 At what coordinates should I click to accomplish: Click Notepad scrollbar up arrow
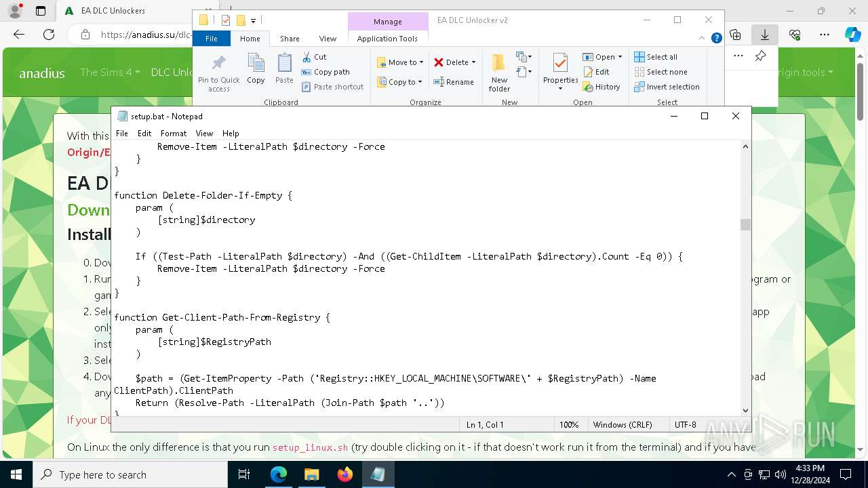tap(745, 146)
